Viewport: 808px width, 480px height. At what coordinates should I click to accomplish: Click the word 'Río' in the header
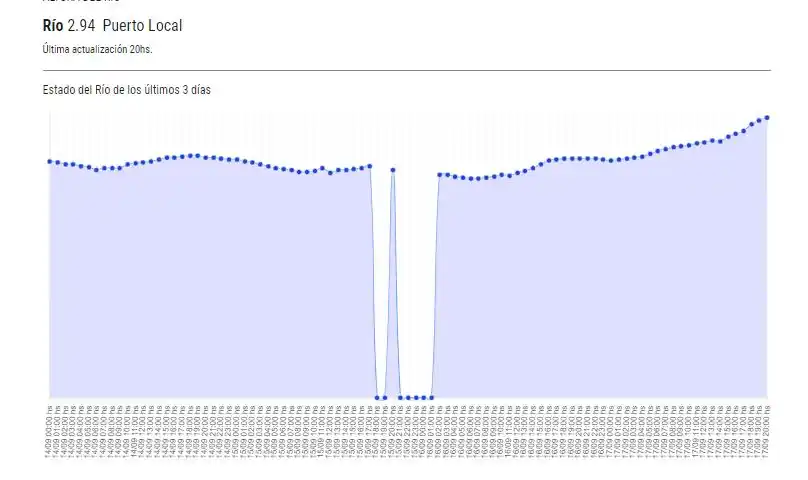pos(52,25)
